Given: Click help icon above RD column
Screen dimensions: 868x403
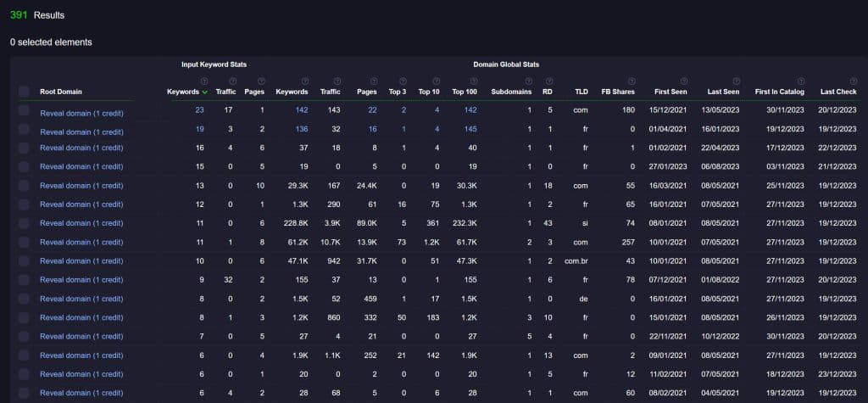Looking at the screenshot, I should tap(549, 81).
